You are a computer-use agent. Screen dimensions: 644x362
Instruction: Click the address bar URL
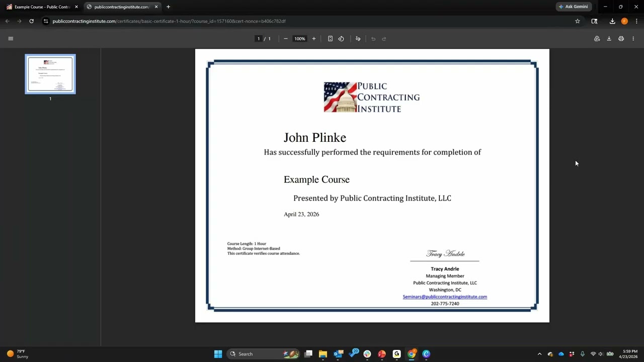(x=169, y=21)
